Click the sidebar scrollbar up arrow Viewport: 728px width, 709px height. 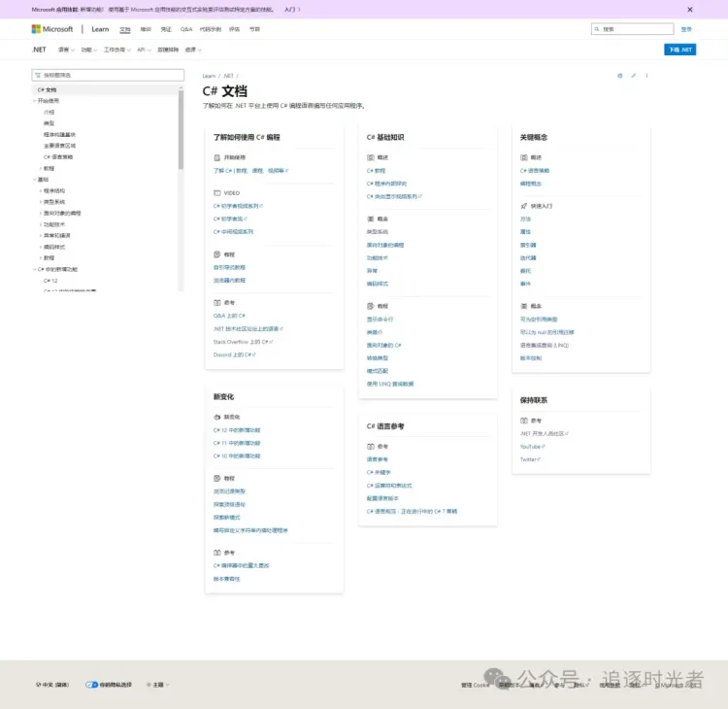pyautogui.click(x=182, y=87)
